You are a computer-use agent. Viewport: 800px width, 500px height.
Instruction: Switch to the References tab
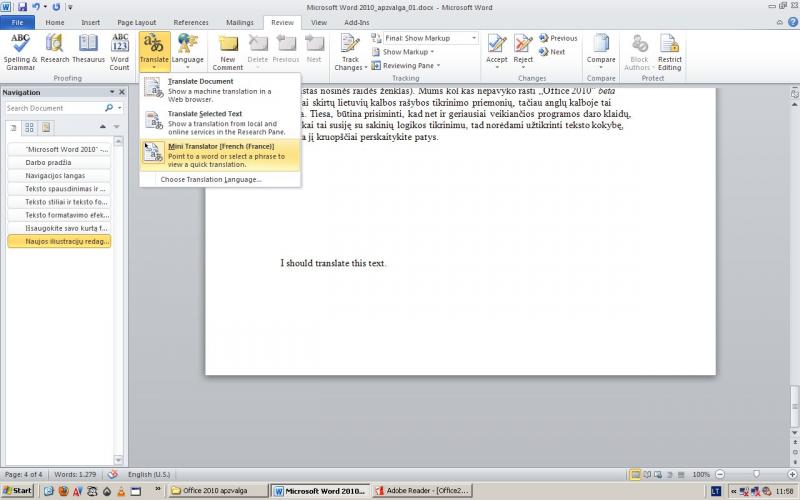191,22
